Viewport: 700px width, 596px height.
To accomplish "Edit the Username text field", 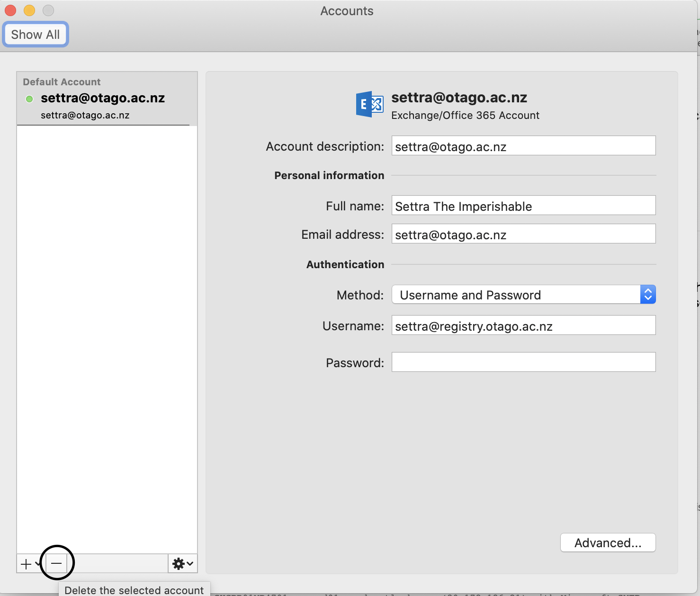I will click(x=523, y=326).
